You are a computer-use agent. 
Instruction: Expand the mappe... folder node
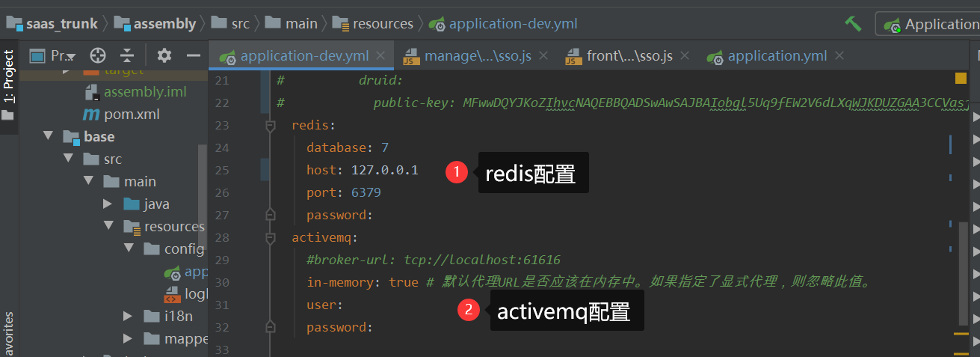click(129, 338)
